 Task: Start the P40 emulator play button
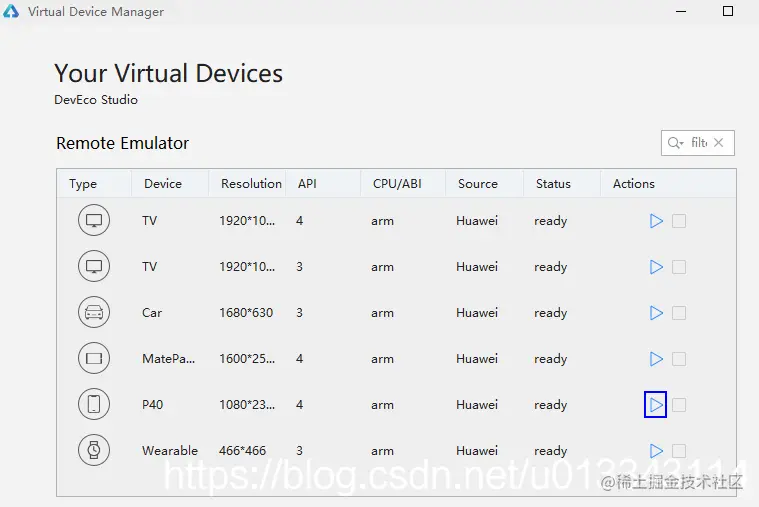[x=655, y=404]
